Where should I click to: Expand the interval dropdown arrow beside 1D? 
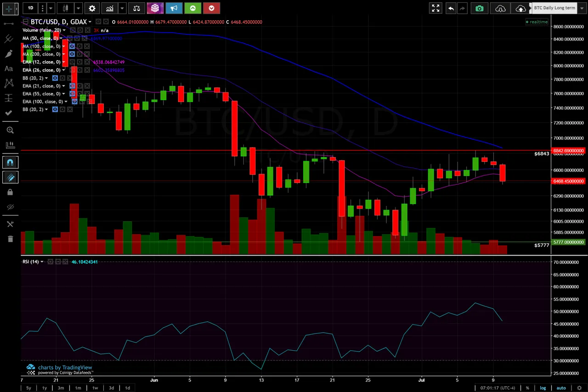[51, 8]
